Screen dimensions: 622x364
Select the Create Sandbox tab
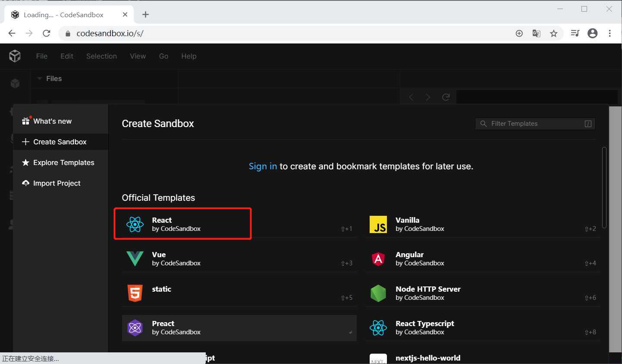pyautogui.click(x=61, y=142)
